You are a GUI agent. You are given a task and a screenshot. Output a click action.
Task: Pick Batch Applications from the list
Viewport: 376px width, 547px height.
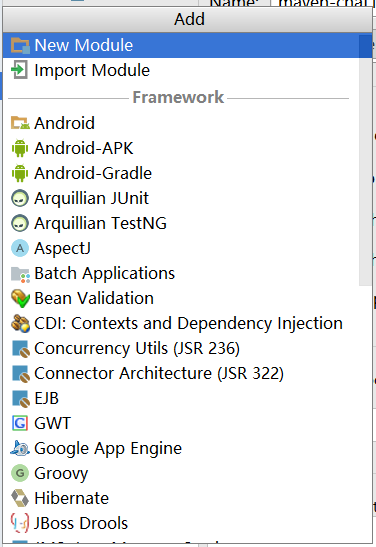click(x=181, y=273)
